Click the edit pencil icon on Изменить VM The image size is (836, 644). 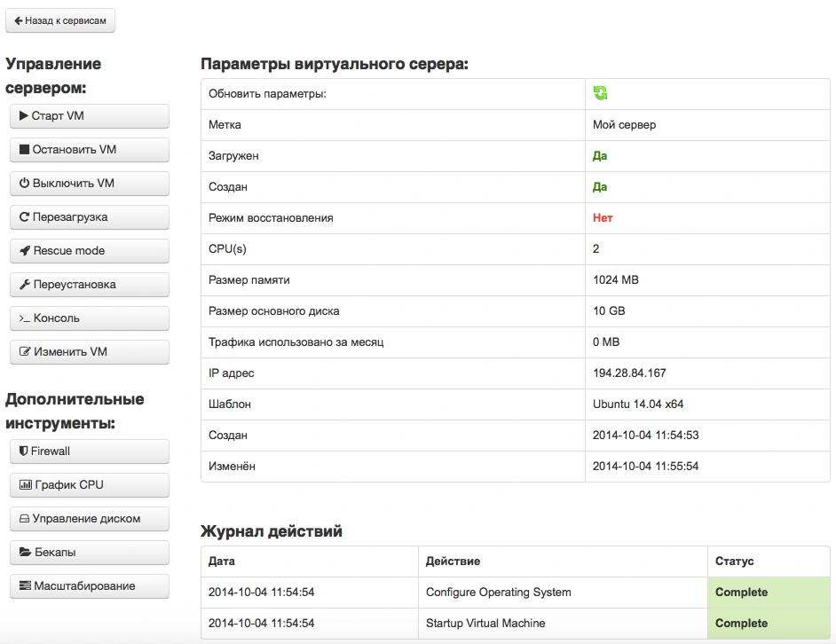click(25, 352)
